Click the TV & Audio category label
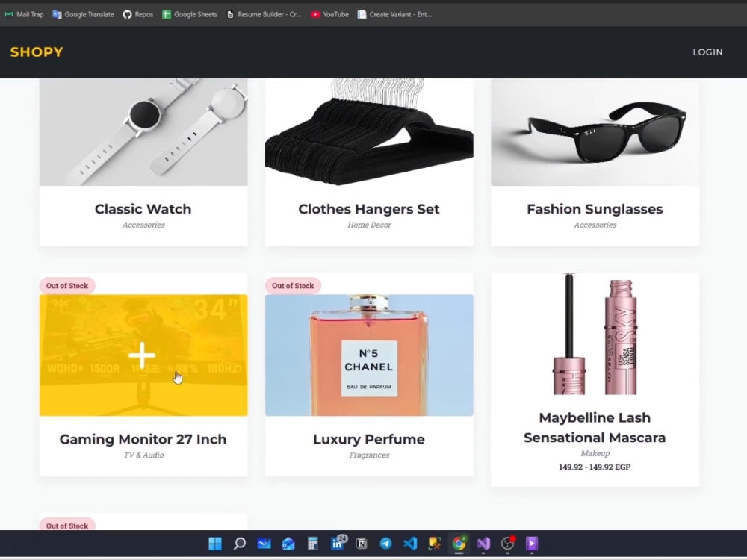Screen dimensions: 747x560 (143, 455)
